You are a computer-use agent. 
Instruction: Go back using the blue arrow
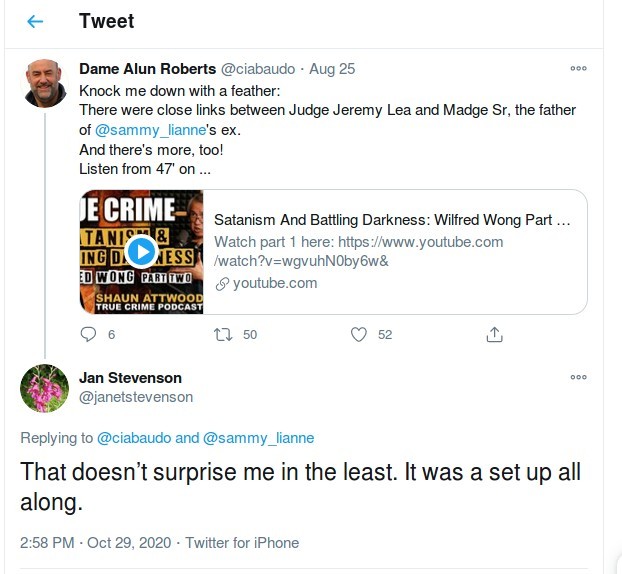coord(35,21)
